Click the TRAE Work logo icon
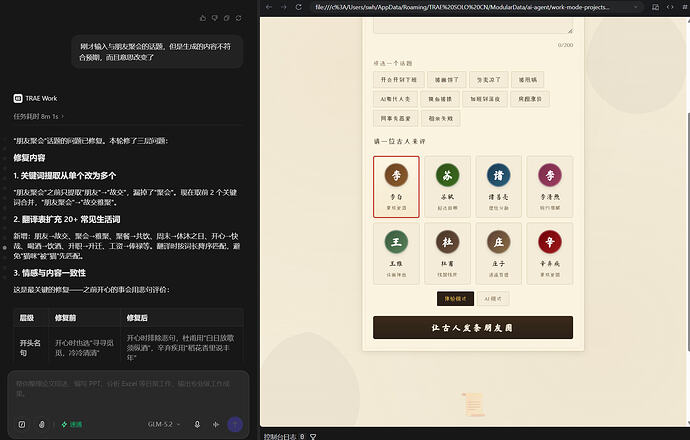 pos(18,98)
